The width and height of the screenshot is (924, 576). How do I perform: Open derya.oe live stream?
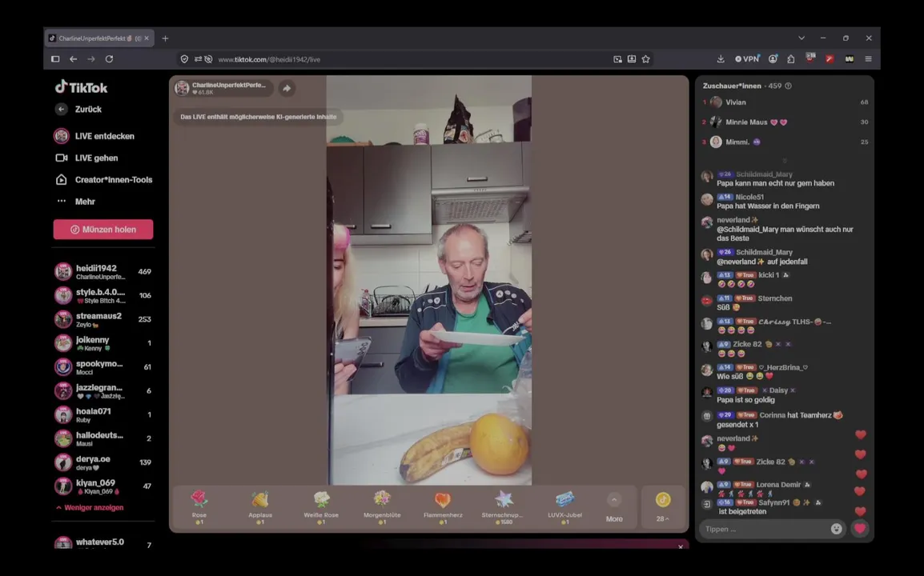[x=103, y=462]
